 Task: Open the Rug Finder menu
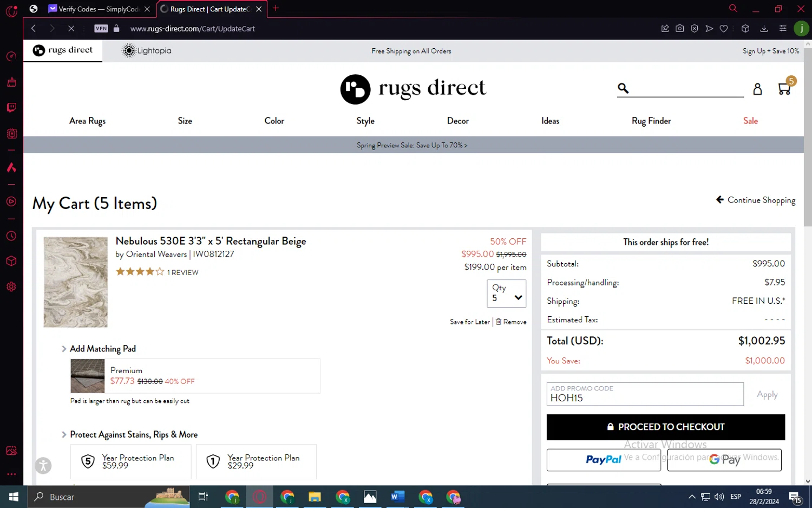click(651, 121)
